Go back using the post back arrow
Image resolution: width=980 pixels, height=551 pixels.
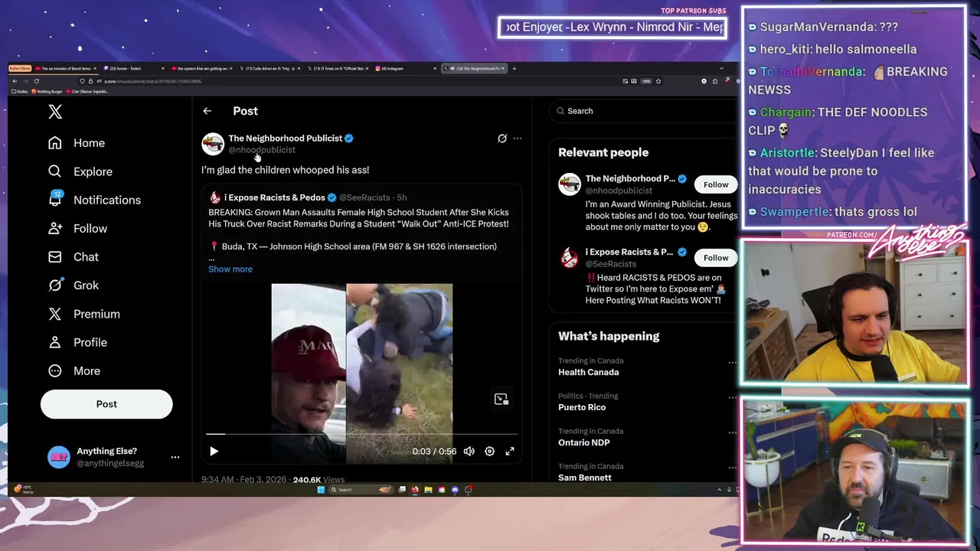pyautogui.click(x=207, y=111)
